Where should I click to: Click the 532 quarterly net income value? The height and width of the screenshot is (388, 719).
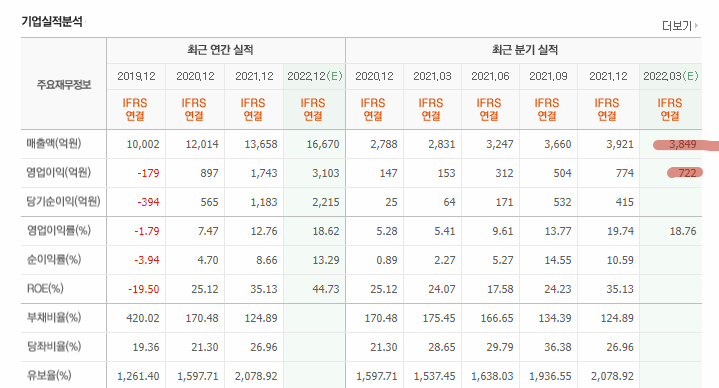[562, 202]
